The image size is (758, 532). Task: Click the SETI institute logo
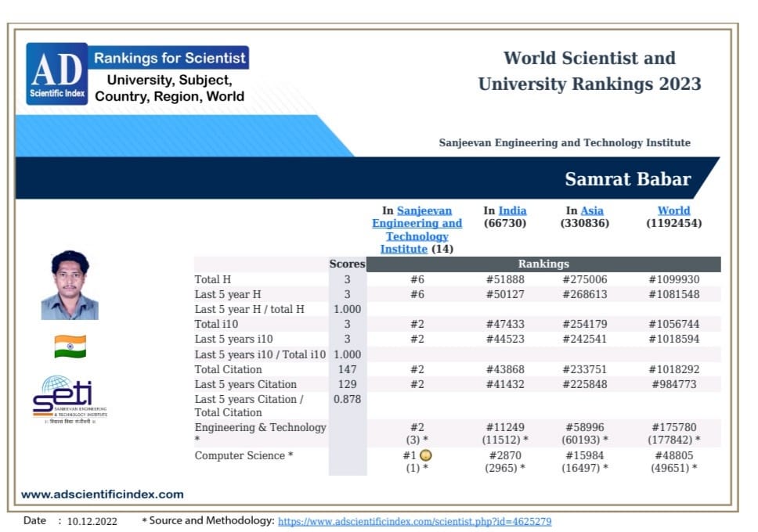[x=70, y=400]
